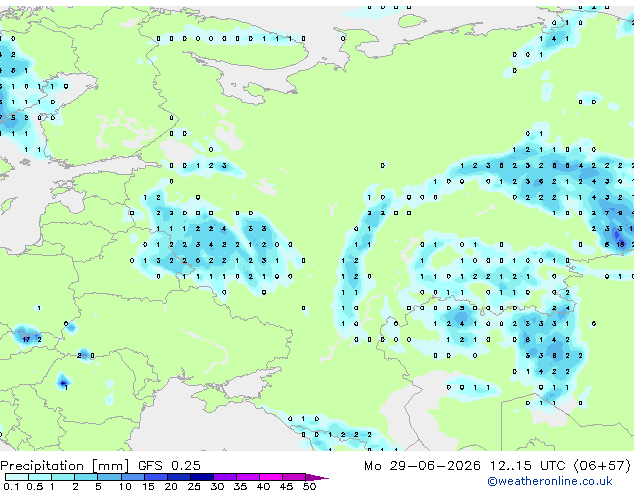Click the '12..15 UTC' time text
This screenshot has width=634, height=490.
click(x=527, y=466)
